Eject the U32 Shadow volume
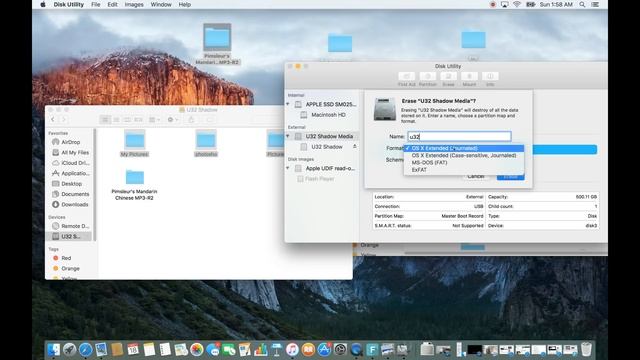This screenshot has height=360, width=640. 355,147
